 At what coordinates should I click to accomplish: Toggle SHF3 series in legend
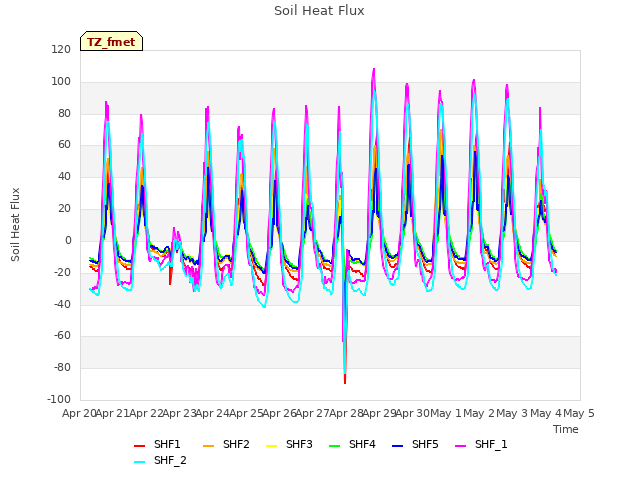(x=289, y=444)
